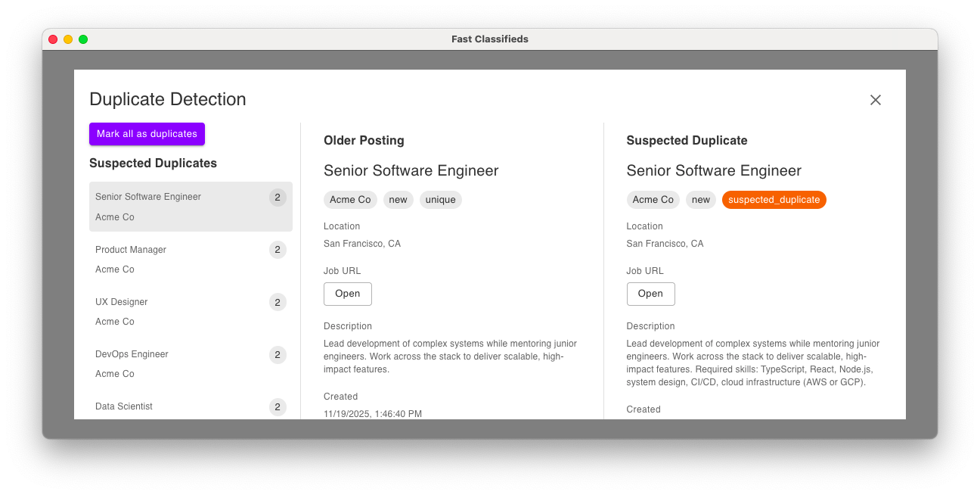
Task: Close the Duplicate Detection dialog
Action: [876, 100]
